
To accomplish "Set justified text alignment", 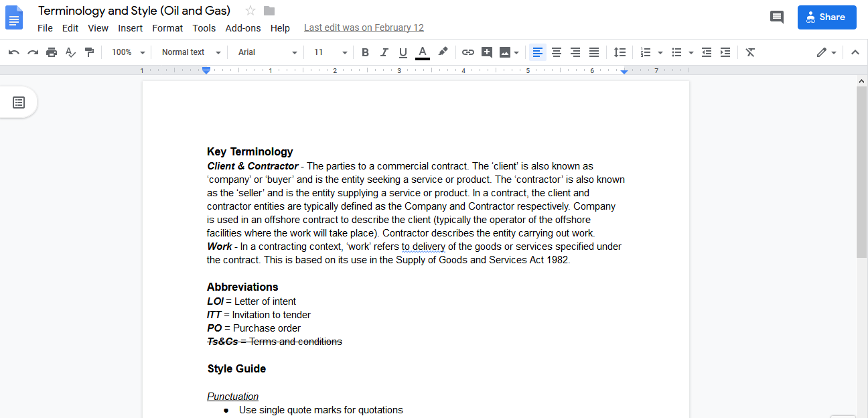I will tap(594, 52).
